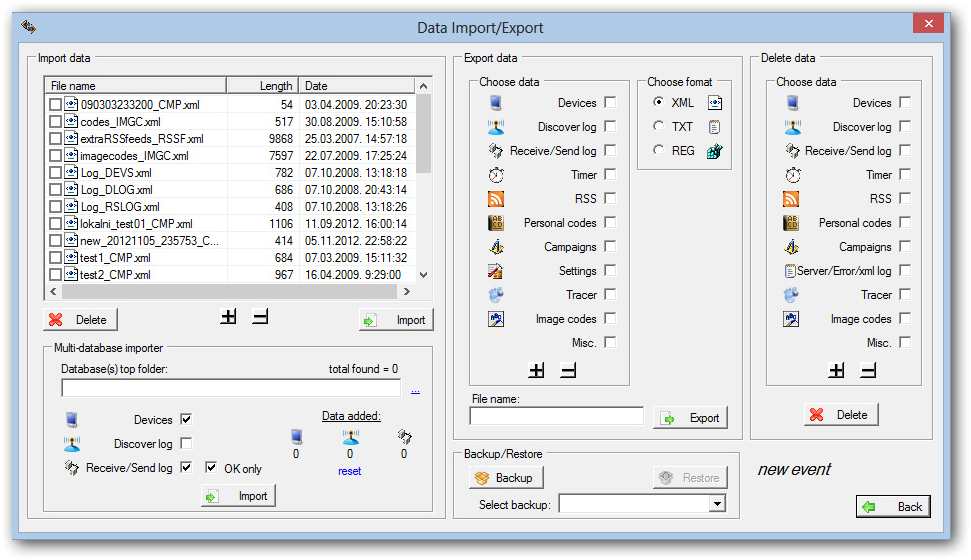Click the file list scroll right arrow
The image size is (971, 560).
pyautogui.click(x=407, y=291)
